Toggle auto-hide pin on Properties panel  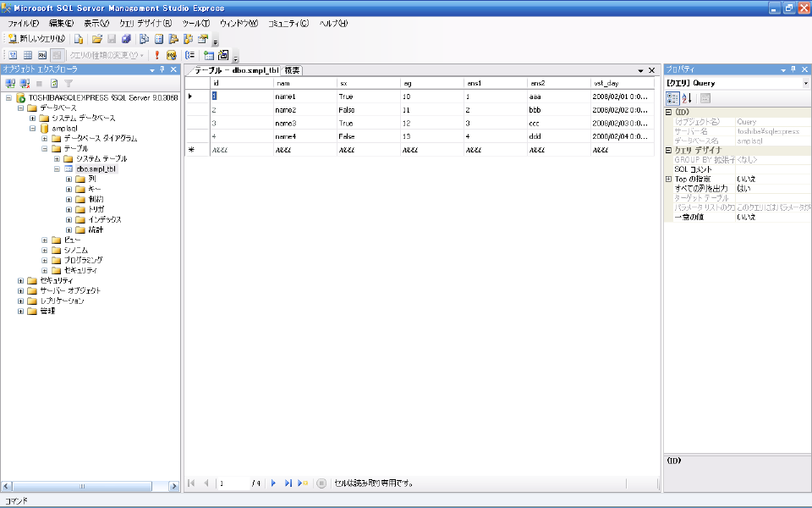point(793,69)
